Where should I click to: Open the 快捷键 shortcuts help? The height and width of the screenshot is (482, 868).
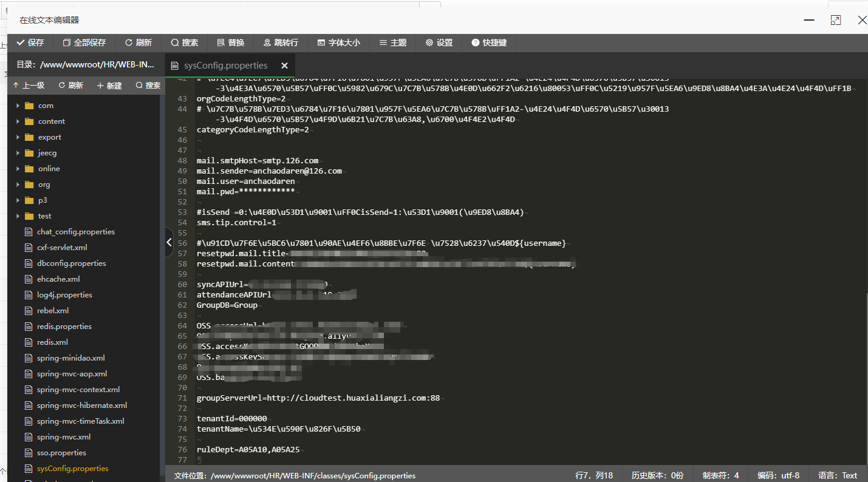[489, 42]
